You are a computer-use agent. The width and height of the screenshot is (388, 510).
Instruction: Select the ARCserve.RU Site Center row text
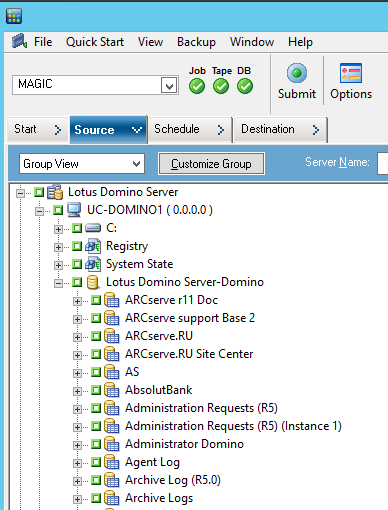(x=189, y=354)
